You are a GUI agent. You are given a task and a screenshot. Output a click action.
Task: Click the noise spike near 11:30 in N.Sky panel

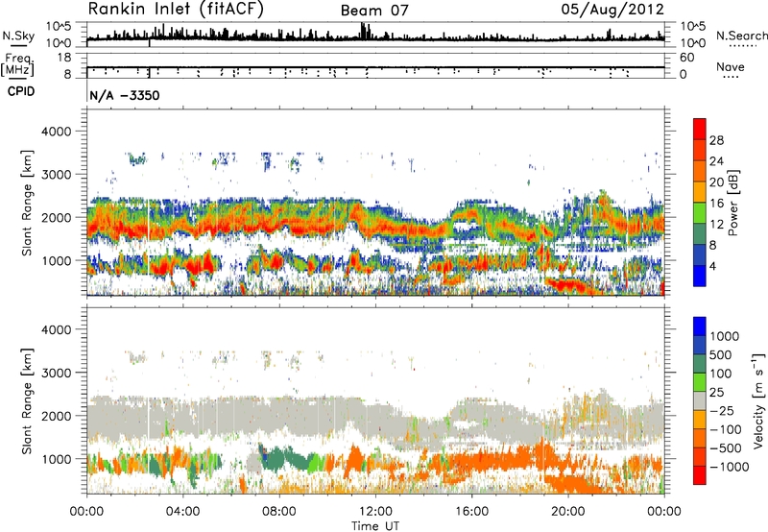click(x=363, y=31)
